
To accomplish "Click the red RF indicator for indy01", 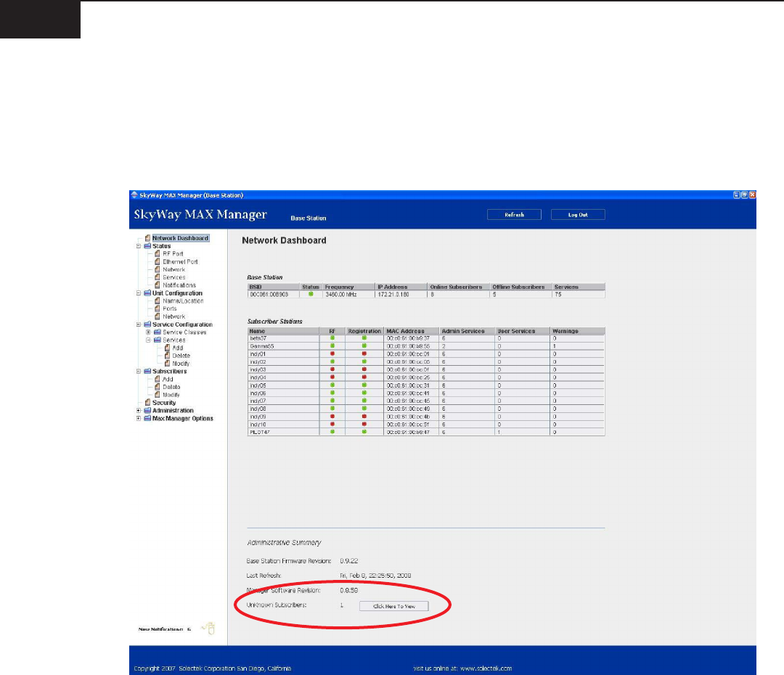I will click(332, 353).
